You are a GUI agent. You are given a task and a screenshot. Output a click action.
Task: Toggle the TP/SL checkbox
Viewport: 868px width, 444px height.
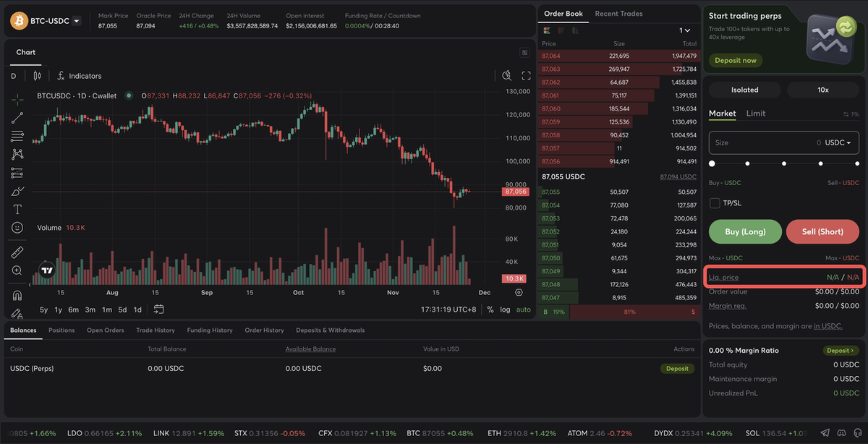[x=715, y=203]
